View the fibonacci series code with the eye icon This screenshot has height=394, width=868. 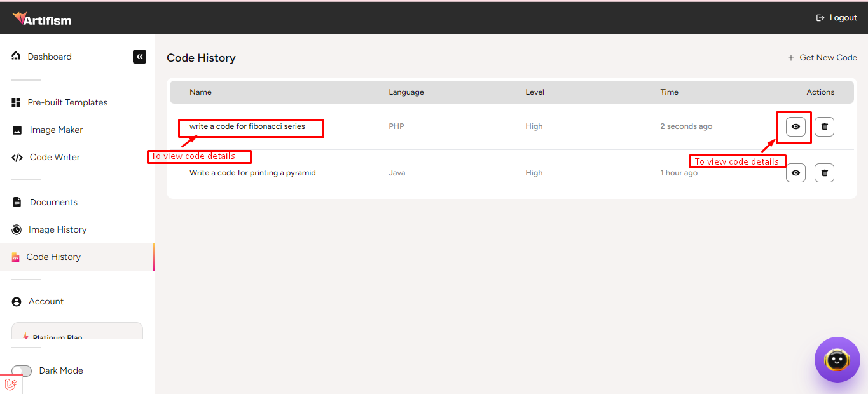click(x=796, y=126)
